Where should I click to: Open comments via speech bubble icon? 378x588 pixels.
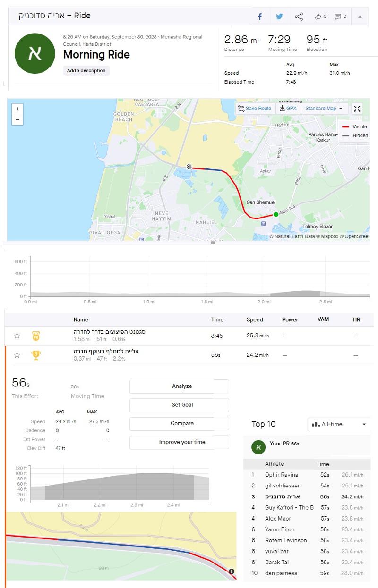pos(340,17)
